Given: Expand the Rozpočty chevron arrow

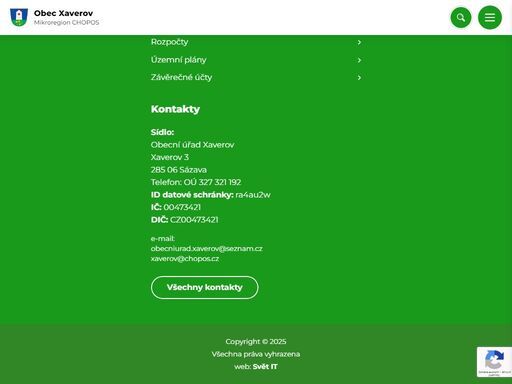Looking at the screenshot, I should 359,42.
